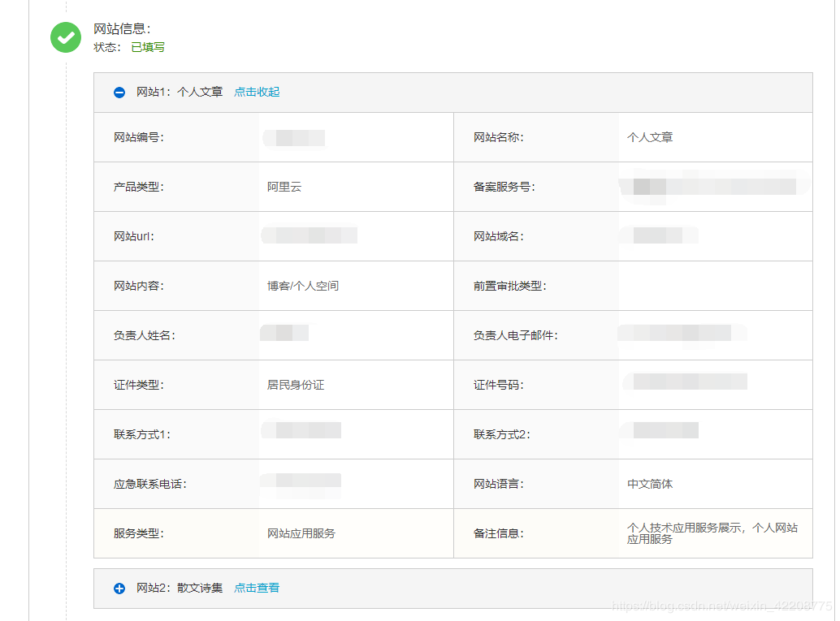Click the 网站1: 个人文章 header title
The height and width of the screenshot is (621, 840).
pyautogui.click(x=179, y=92)
